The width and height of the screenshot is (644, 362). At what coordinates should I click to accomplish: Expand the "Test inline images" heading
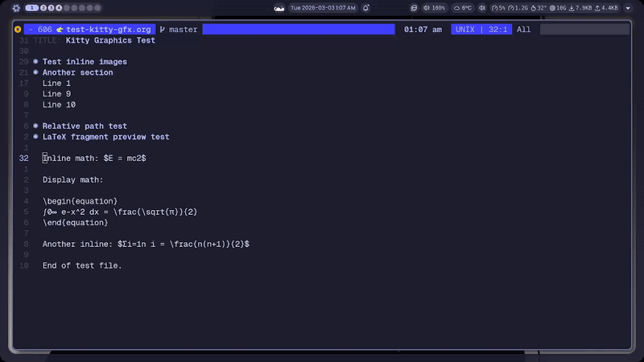tap(35, 62)
